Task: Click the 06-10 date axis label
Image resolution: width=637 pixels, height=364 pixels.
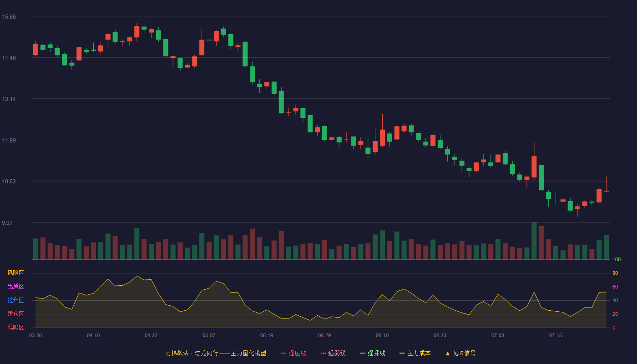Action: coord(382,335)
